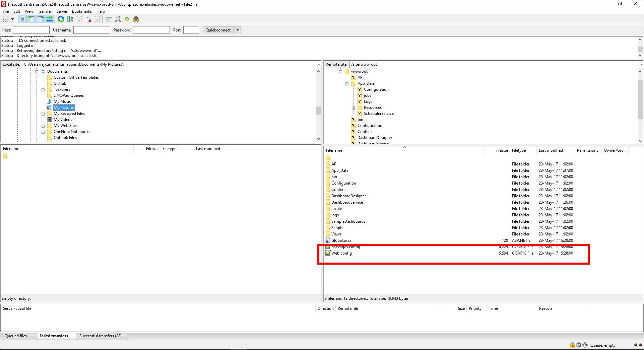Viewport: 644px width, 350px height.
Task: Open the Site Manager icon
Action: click(6, 19)
